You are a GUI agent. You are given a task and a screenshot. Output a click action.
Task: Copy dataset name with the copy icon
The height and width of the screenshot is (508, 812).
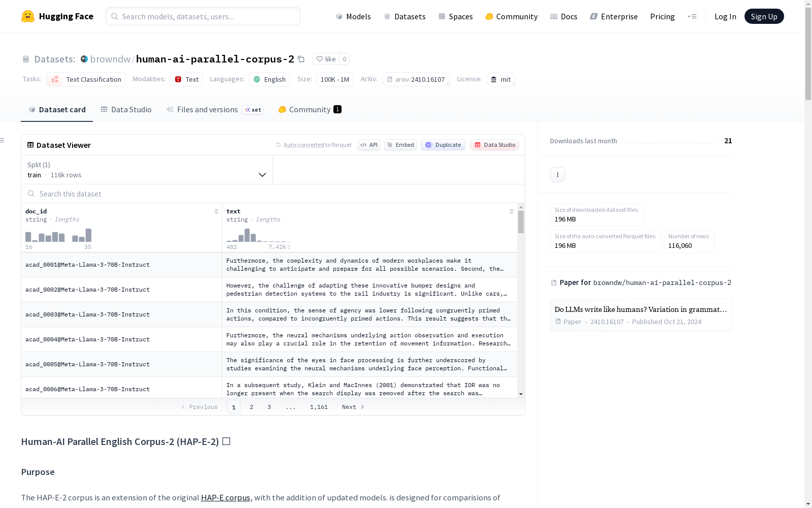[x=301, y=59]
